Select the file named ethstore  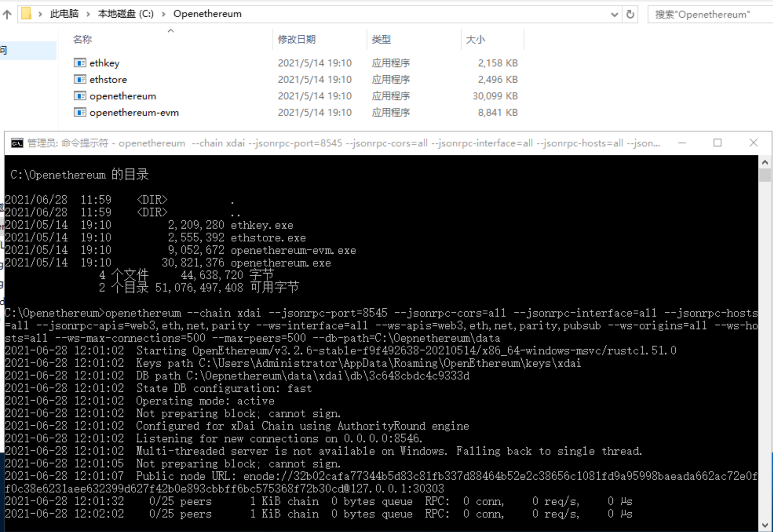[108, 80]
